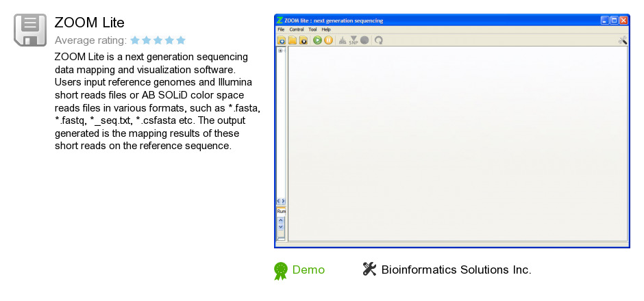Click the green Demo ribbon badge icon
This screenshot has height=301, width=644.
point(281,271)
